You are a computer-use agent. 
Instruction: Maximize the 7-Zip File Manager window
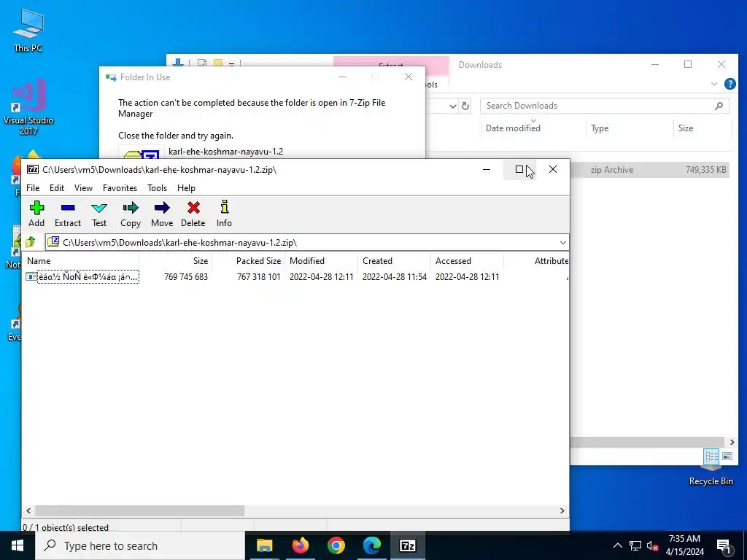coord(519,169)
